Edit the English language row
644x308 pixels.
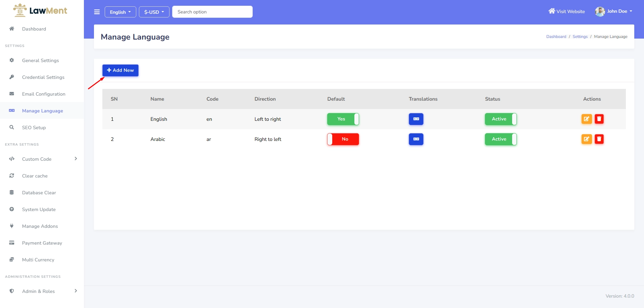click(586, 119)
